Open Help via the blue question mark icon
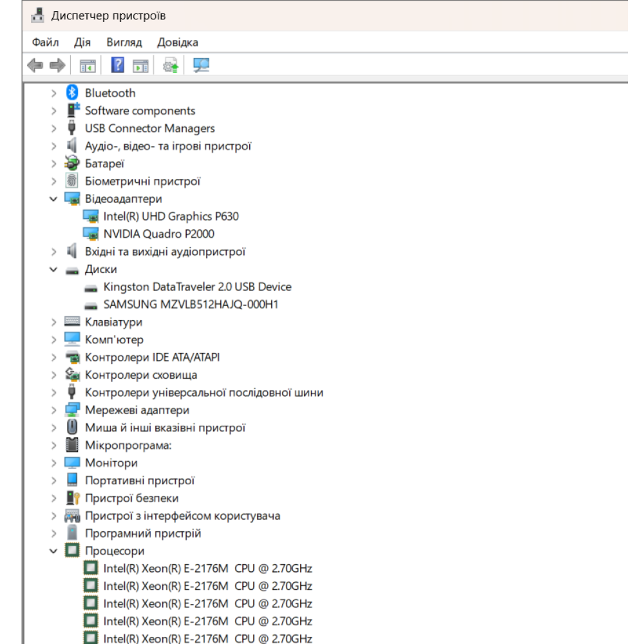This screenshot has width=644, height=644. coord(118,65)
